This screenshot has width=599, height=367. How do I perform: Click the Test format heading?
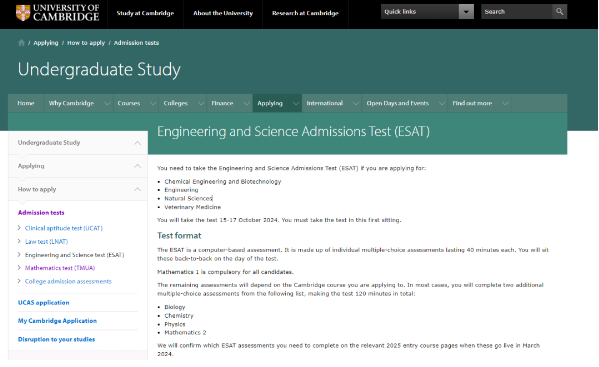tap(179, 236)
